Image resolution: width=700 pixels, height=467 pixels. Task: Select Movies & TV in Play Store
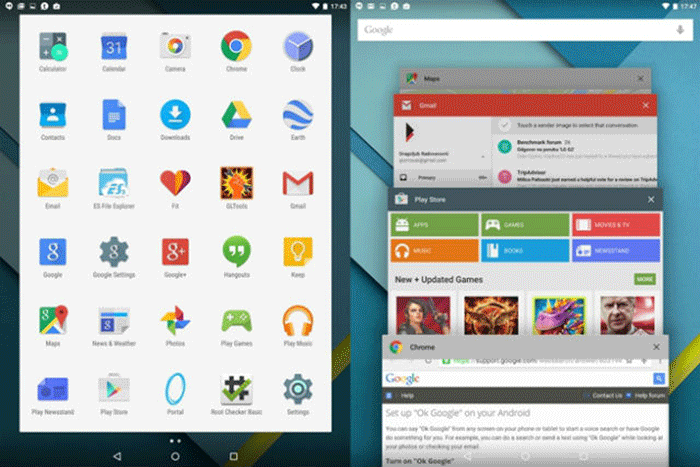616,225
